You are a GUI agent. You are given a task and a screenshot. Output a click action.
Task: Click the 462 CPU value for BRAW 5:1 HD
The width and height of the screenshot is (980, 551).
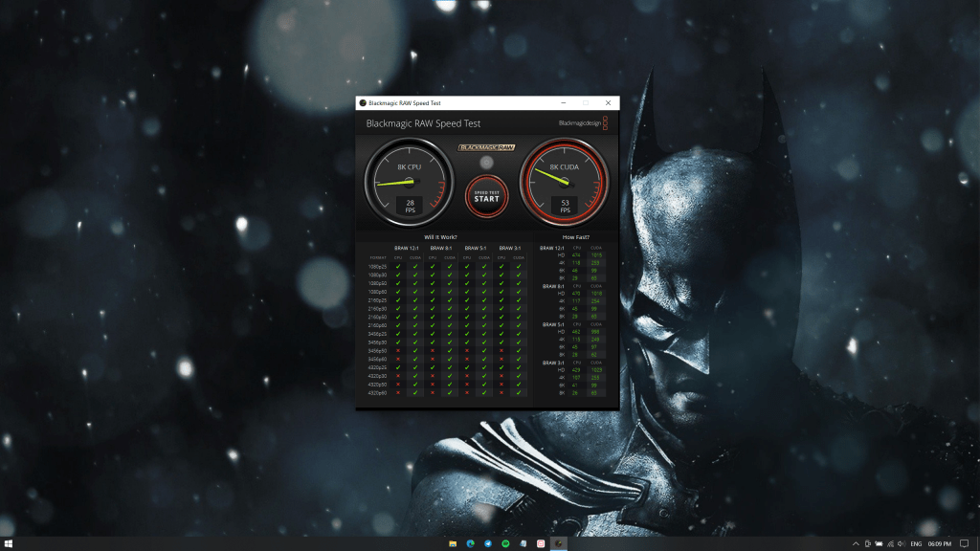576,332
